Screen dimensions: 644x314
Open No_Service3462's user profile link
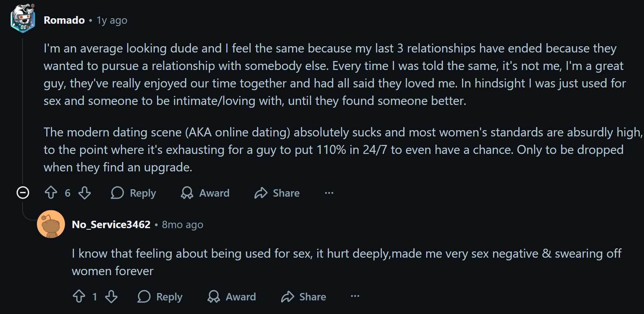click(x=111, y=225)
